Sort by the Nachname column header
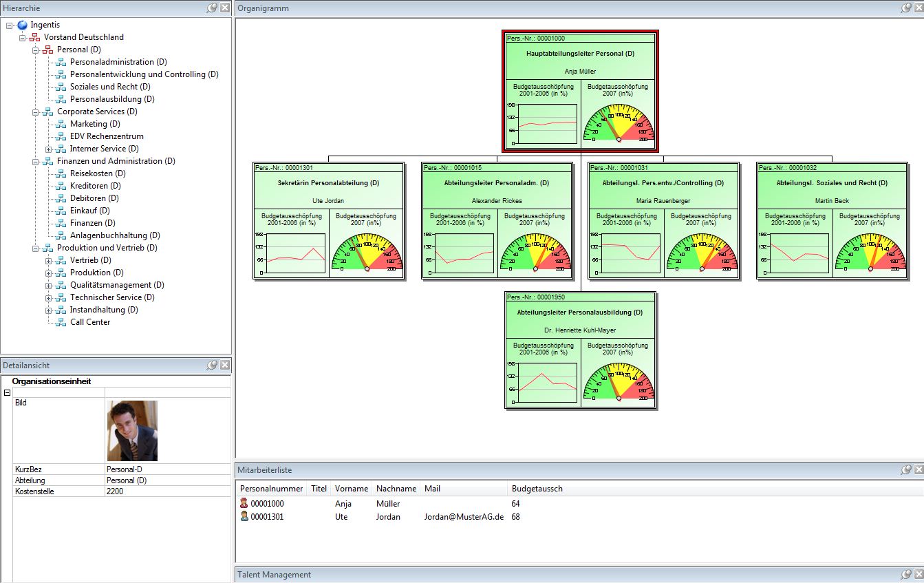The width and height of the screenshot is (924, 583). [396, 489]
